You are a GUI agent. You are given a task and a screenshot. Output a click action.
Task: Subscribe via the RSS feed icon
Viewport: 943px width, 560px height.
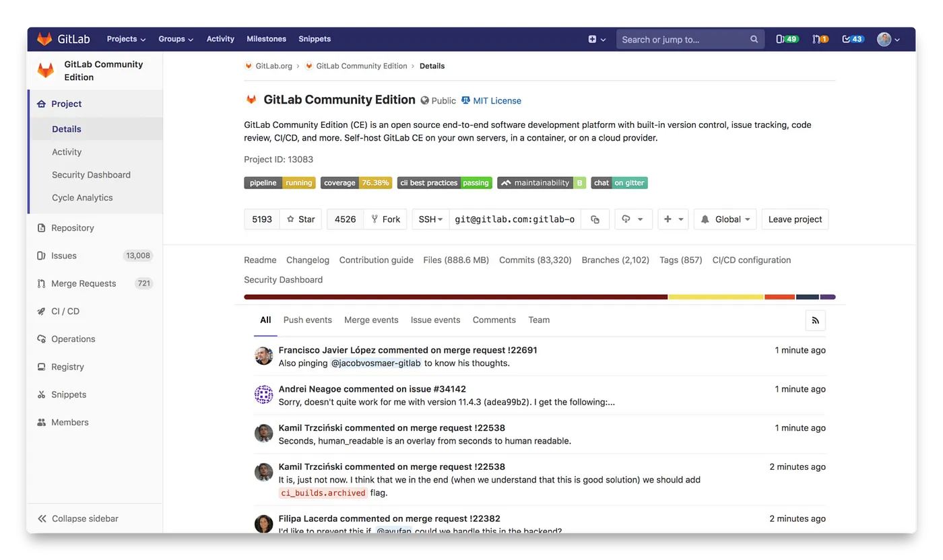[815, 320]
